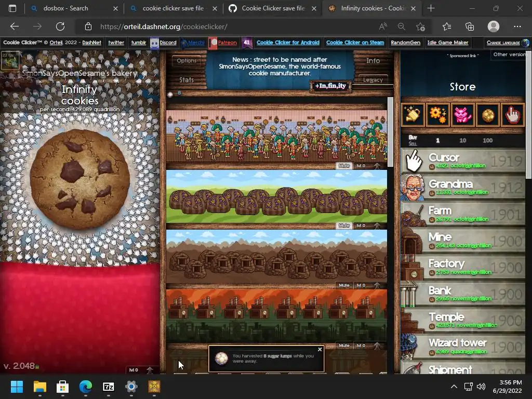
Task: Click the Mine row level-up arrow
Action: [x=377, y=285]
